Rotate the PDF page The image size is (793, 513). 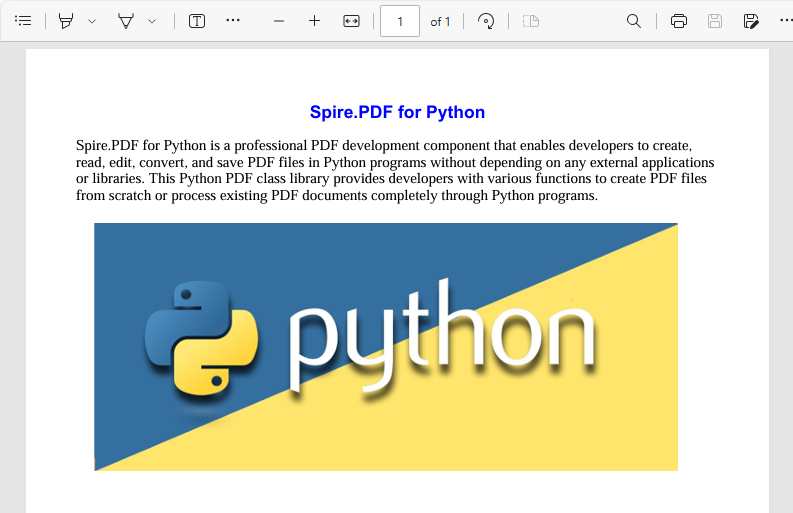point(486,21)
